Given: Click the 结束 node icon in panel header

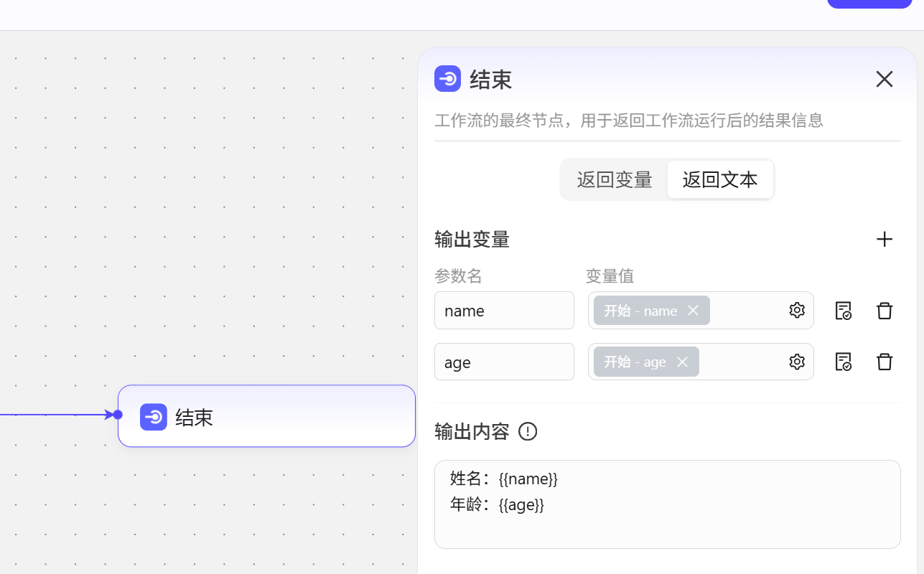Looking at the screenshot, I should click(447, 79).
